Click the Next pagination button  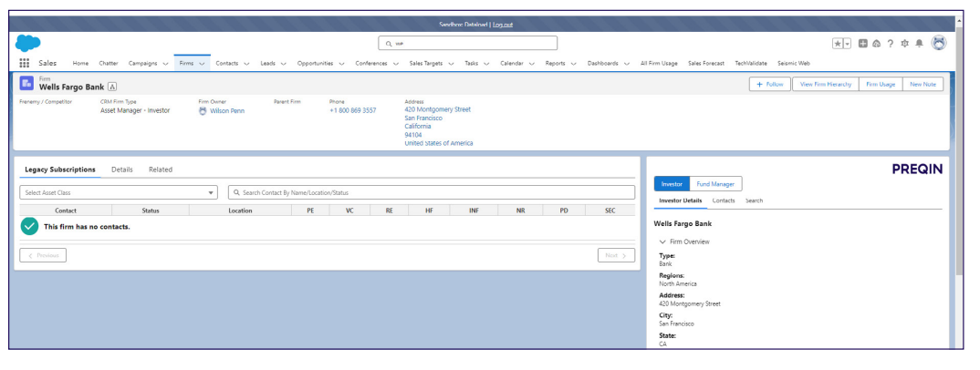[x=616, y=255]
